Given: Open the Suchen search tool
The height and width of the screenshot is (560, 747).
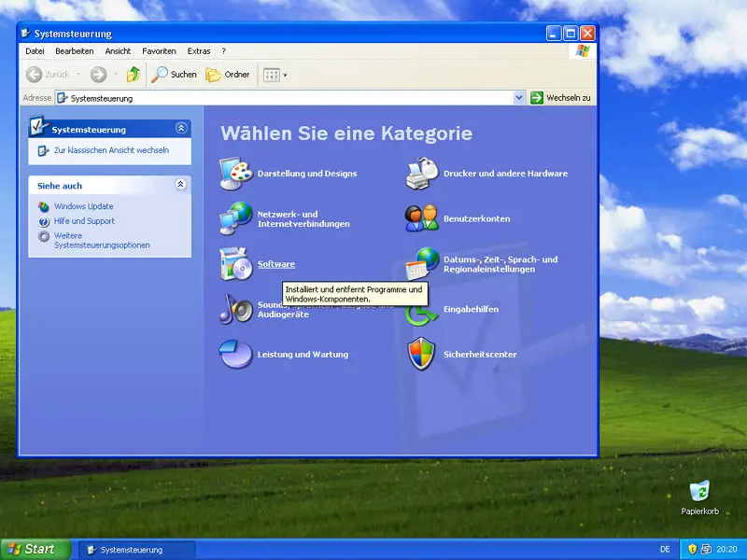Looking at the screenshot, I should tap(174, 75).
